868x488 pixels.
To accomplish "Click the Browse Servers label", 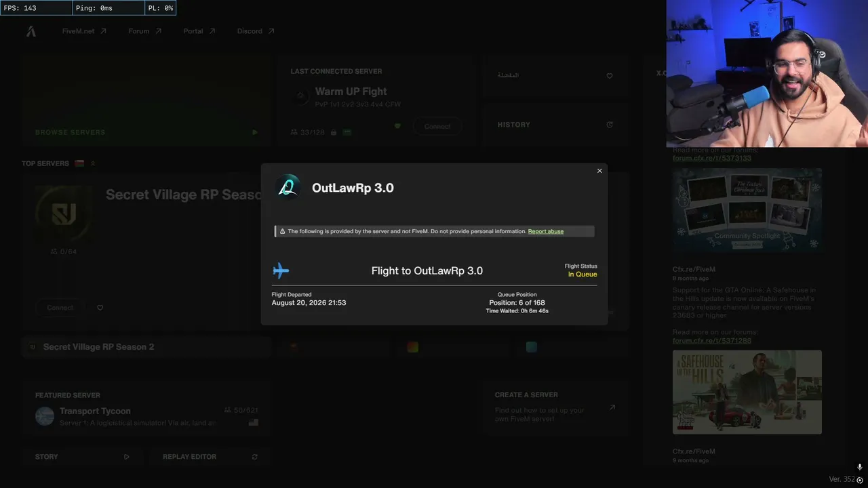I will (x=70, y=132).
